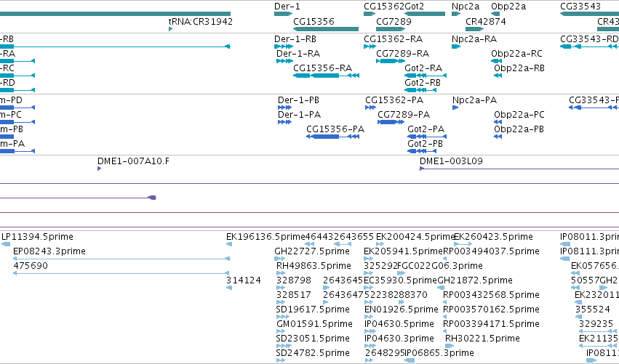The image size is (619, 364).
Task: Select protein Got2-PB
Action: [x=422, y=151]
